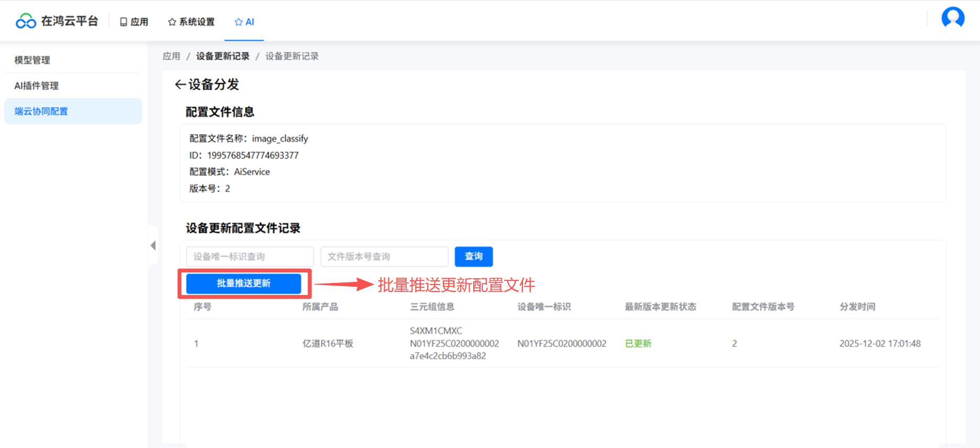Switch to the AI top tab
980x448 pixels.
pos(244,21)
